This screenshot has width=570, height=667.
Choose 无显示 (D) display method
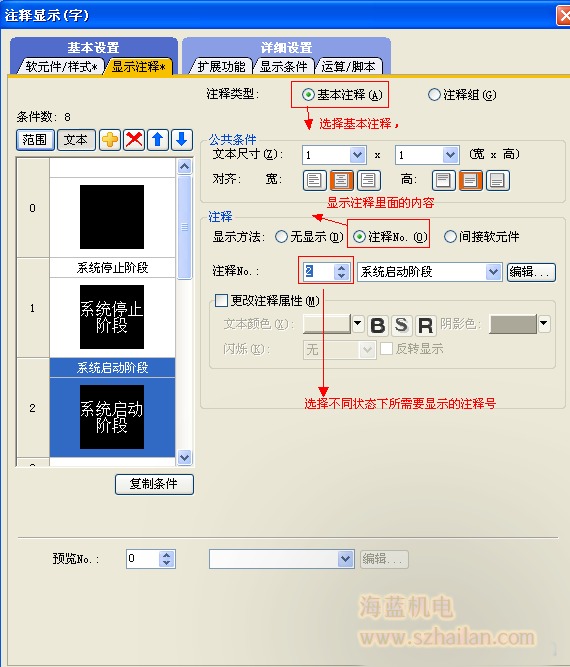281,237
